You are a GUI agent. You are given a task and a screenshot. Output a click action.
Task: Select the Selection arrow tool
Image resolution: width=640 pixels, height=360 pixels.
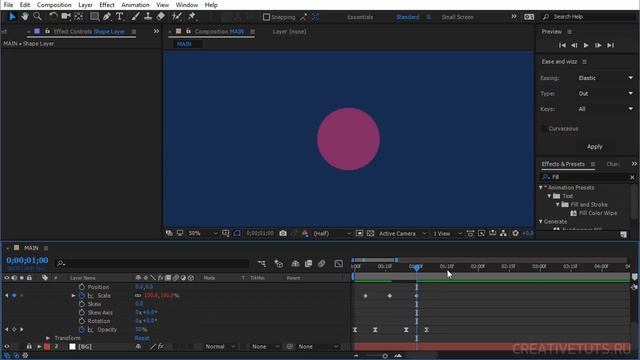pyautogui.click(x=12, y=16)
